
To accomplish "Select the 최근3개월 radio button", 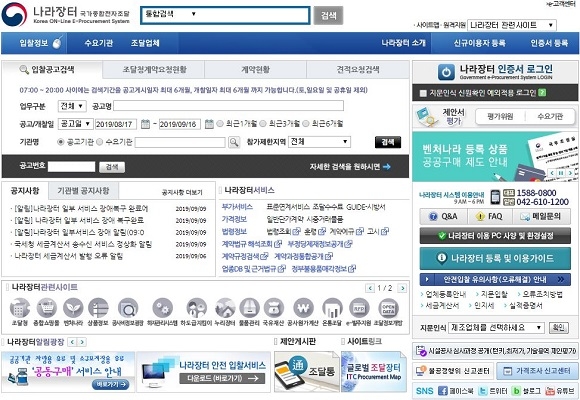I will (263, 124).
